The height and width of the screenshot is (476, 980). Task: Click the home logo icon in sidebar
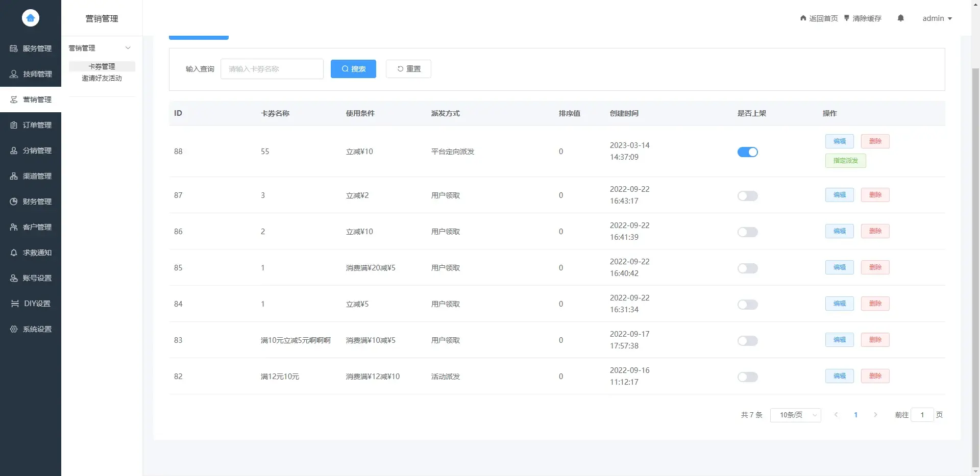31,18
